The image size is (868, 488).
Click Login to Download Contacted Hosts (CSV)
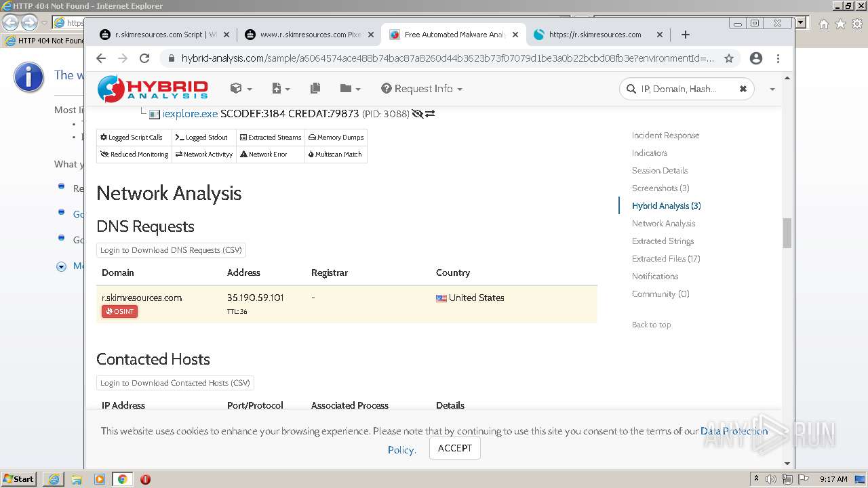[x=175, y=383]
